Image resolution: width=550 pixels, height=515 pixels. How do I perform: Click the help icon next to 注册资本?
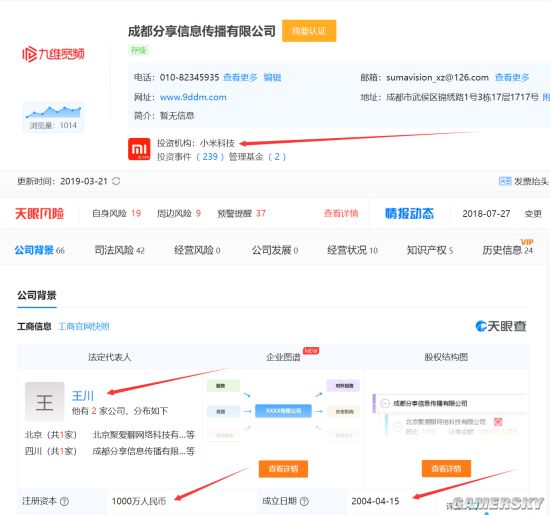click(64, 501)
